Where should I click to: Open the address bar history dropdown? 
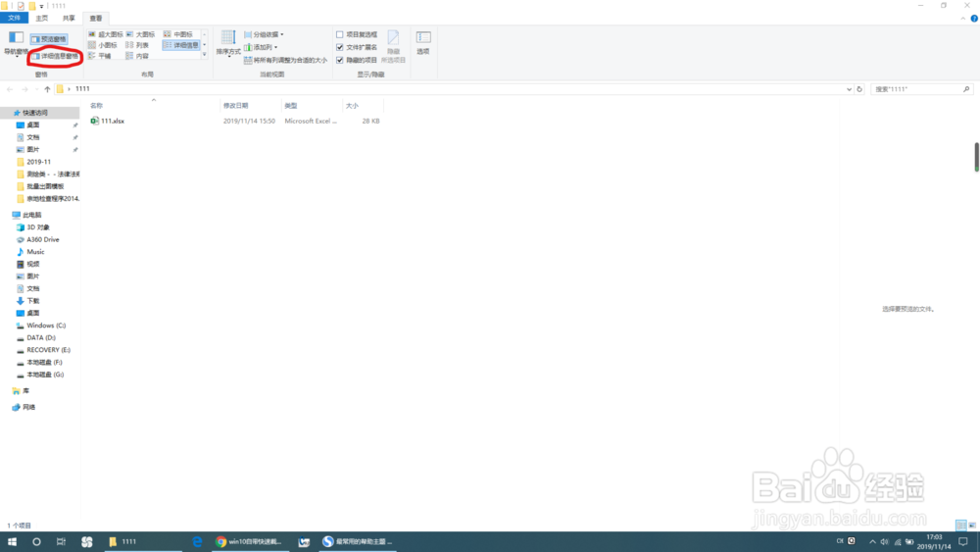click(x=849, y=89)
